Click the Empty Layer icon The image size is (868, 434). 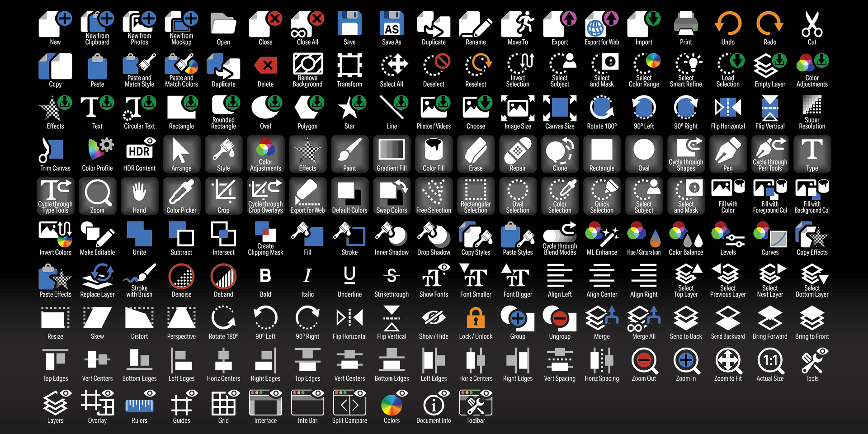(770, 66)
